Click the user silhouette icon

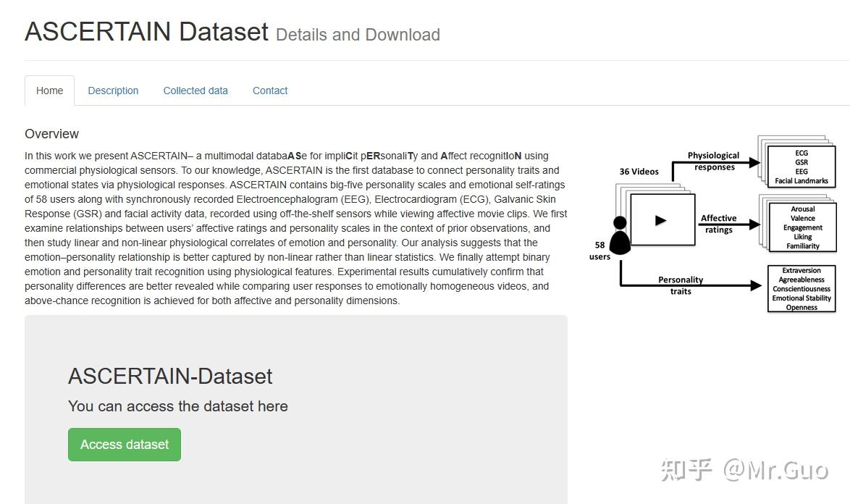tap(620, 236)
